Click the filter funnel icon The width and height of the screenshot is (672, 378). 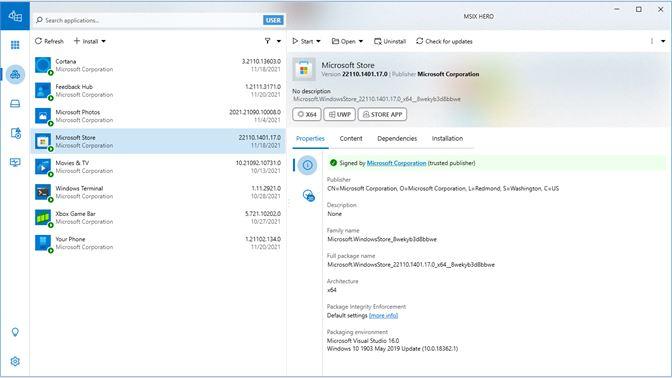(267, 41)
